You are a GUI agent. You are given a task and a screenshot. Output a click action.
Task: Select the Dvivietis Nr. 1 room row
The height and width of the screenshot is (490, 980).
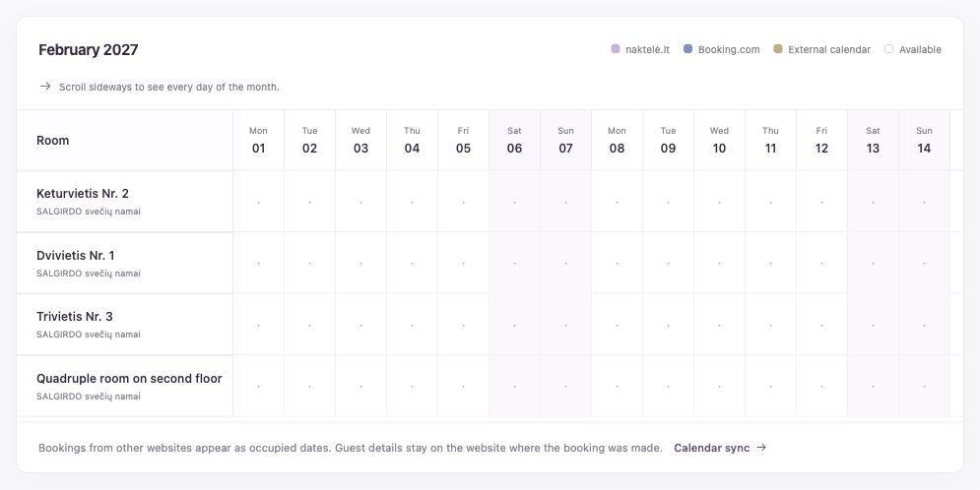pos(125,264)
